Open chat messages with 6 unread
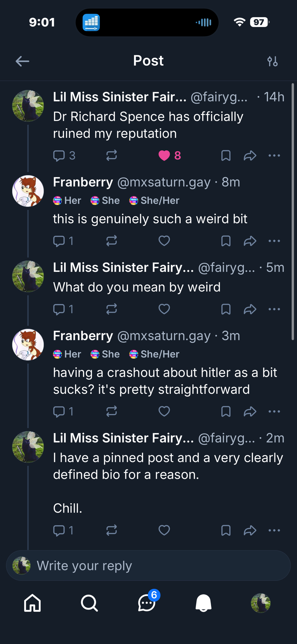297x644 pixels. [x=147, y=603]
